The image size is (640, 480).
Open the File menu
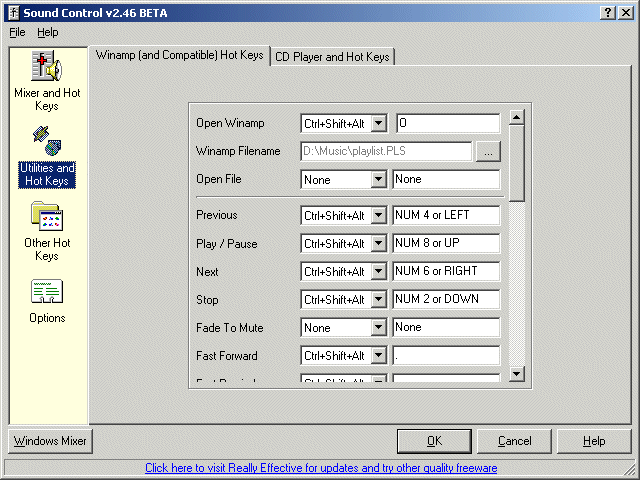(x=17, y=32)
